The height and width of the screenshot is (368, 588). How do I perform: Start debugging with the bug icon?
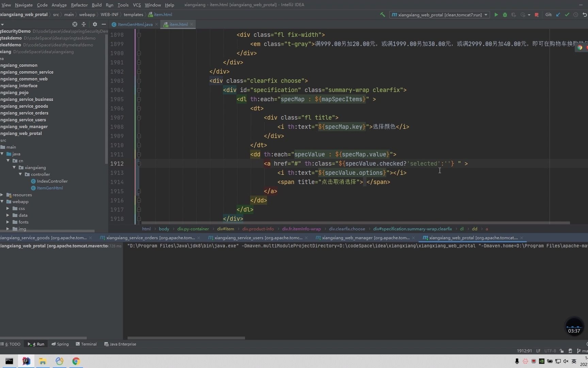[x=505, y=15]
